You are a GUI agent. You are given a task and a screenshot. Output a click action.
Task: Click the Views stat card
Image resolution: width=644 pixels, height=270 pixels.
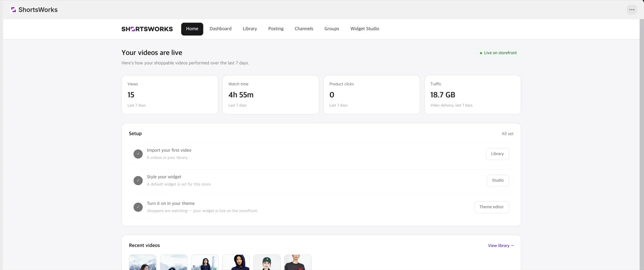tap(170, 95)
